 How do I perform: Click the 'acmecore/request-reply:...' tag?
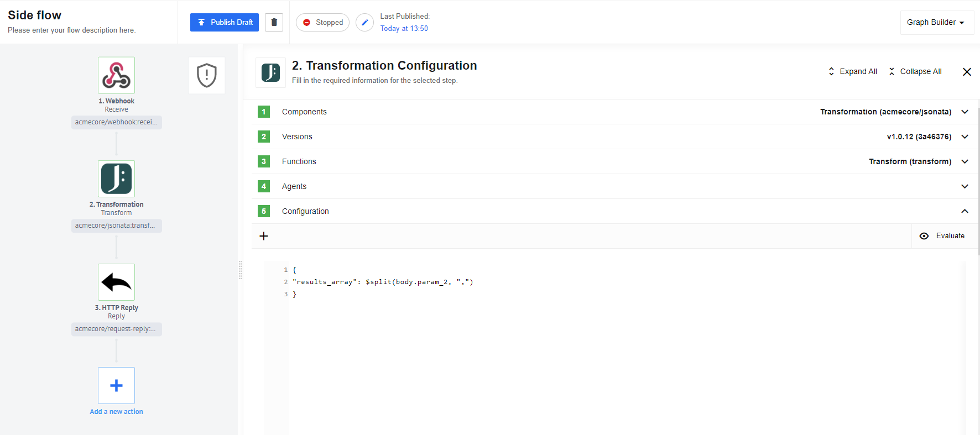click(x=116, y=329)
